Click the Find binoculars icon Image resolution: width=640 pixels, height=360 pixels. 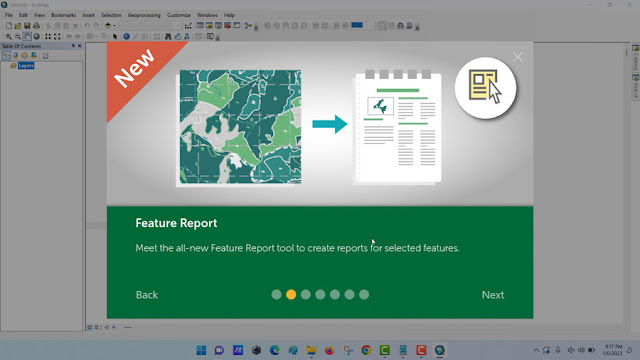168,36
